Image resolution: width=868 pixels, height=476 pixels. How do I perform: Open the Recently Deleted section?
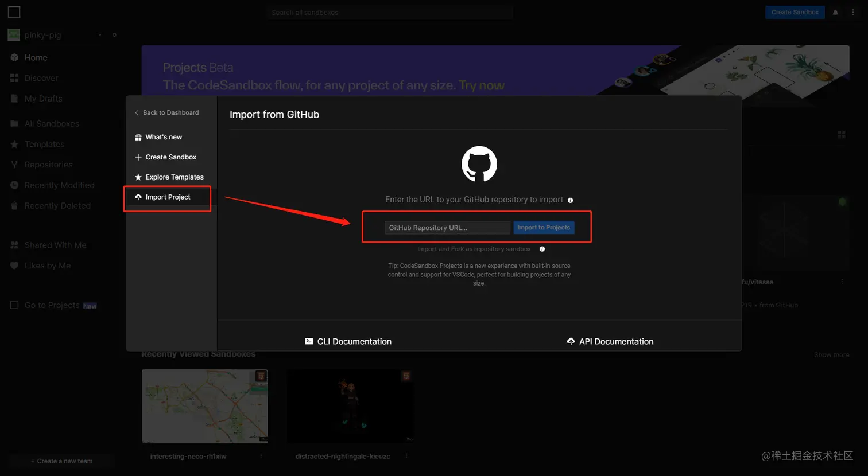tap(57, 205)
